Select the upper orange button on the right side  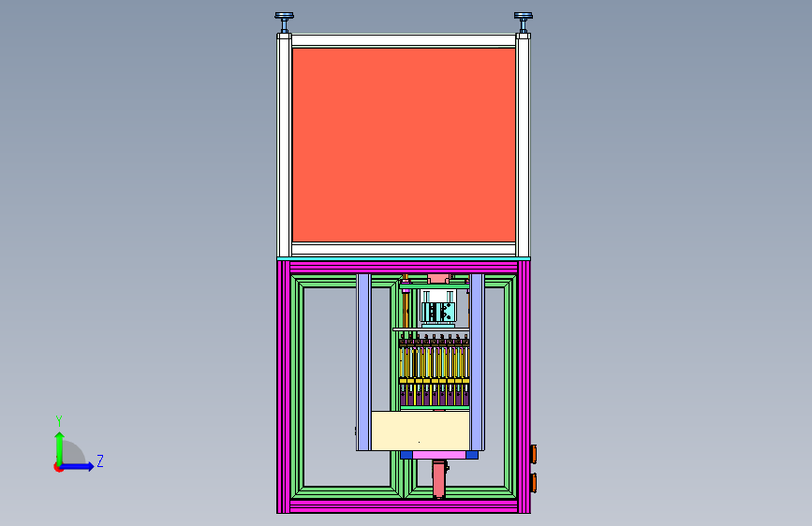coord(534,454)
